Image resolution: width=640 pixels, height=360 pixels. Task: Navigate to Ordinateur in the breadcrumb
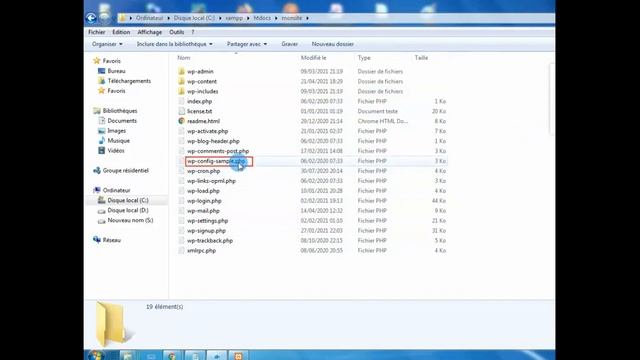tap(149, 18)
